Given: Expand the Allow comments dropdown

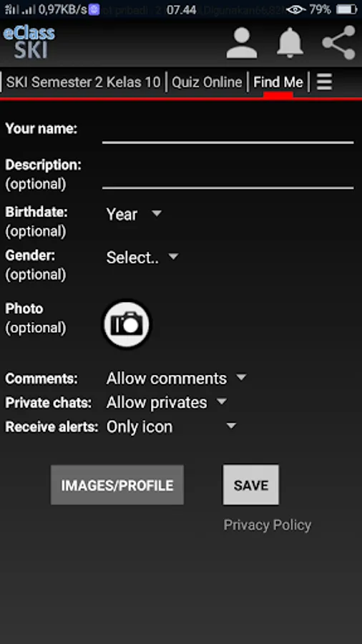Looking at the screenshot, I should tap(177, 379).
